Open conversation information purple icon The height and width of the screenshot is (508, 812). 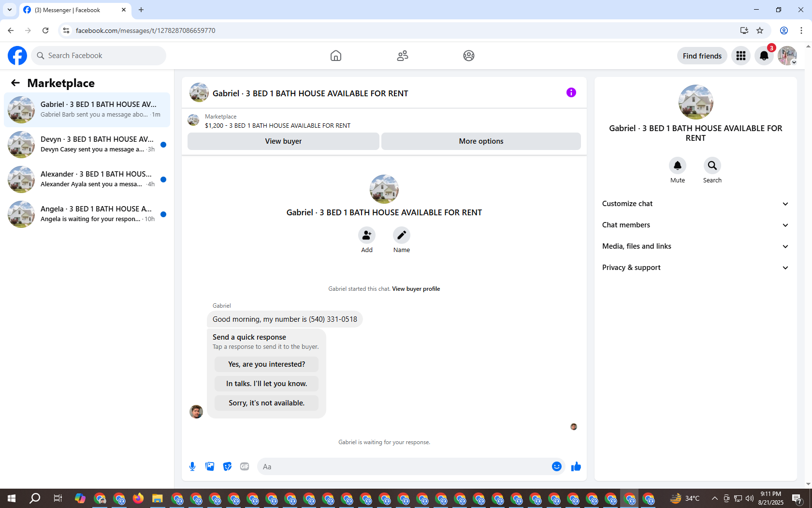tap(571, 92)
